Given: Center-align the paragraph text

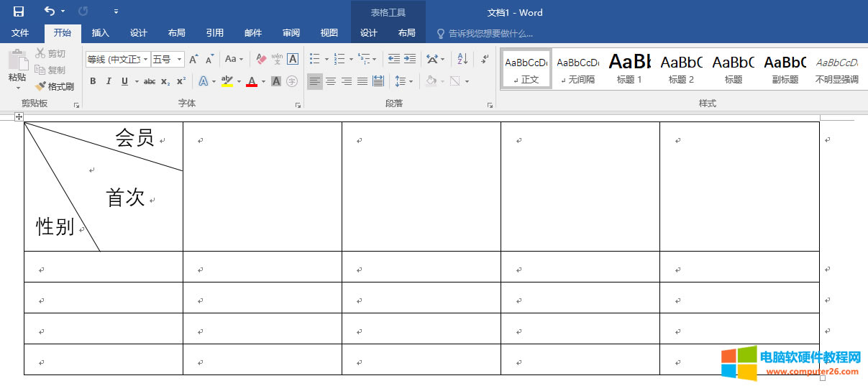Looking at the screenshot, I should click(x=331, y=81).
